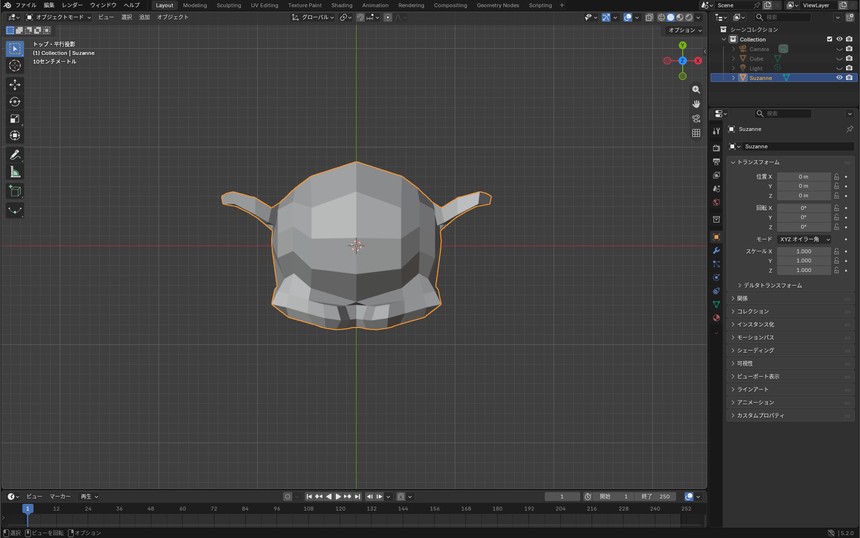Screen dimensions: 860x538
Task: Click the Scale X value field
Action: [804, 251]
